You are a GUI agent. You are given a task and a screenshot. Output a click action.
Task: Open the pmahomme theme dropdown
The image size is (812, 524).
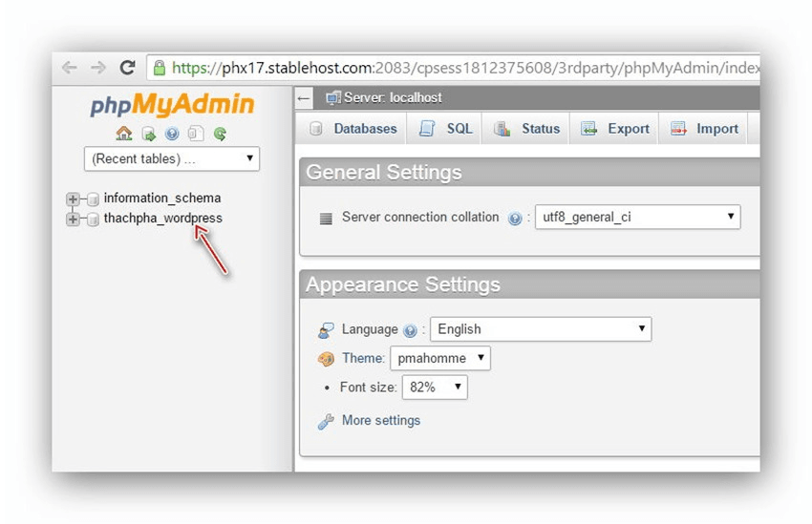[x=440, y=358]
